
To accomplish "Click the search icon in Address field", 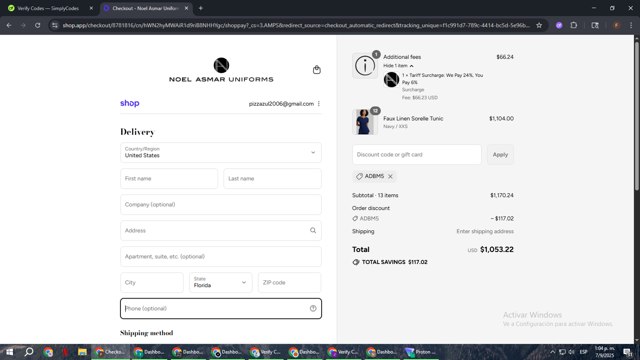I will pos(313,231).
